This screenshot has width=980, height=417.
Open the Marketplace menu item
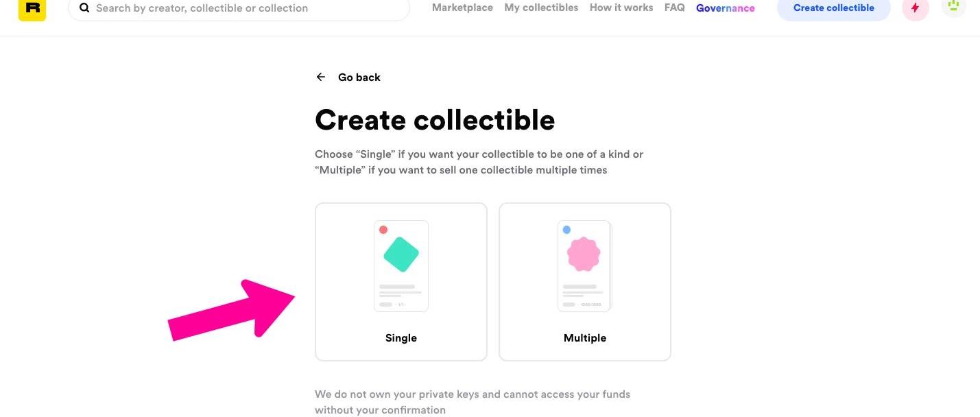462,8
